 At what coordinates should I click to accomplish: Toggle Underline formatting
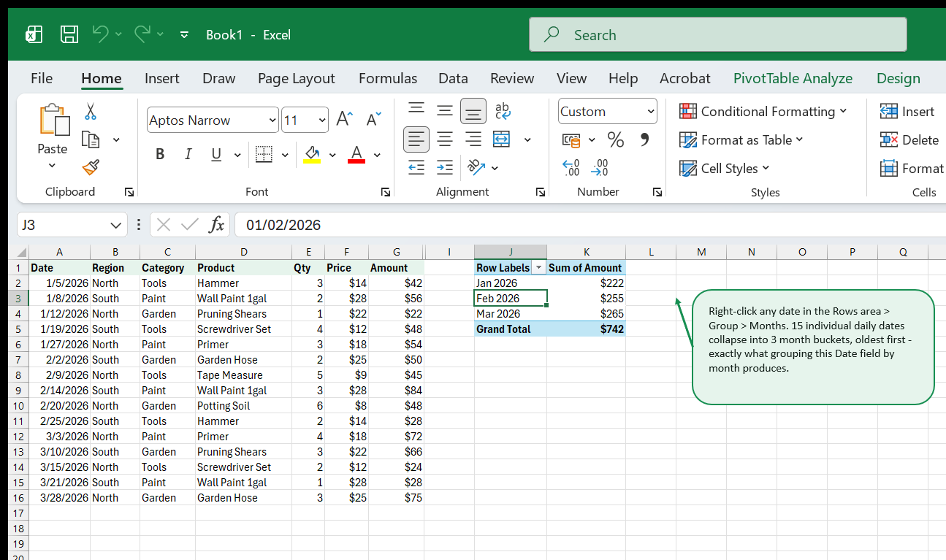(216, 154)
